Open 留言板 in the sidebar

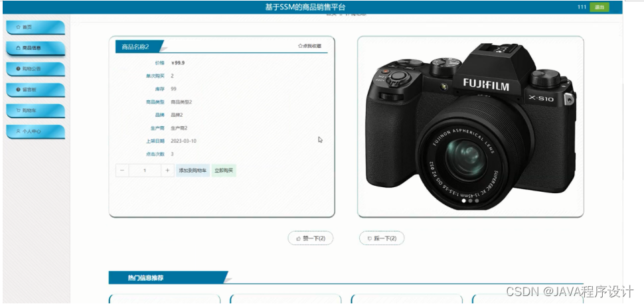[35, 90]
